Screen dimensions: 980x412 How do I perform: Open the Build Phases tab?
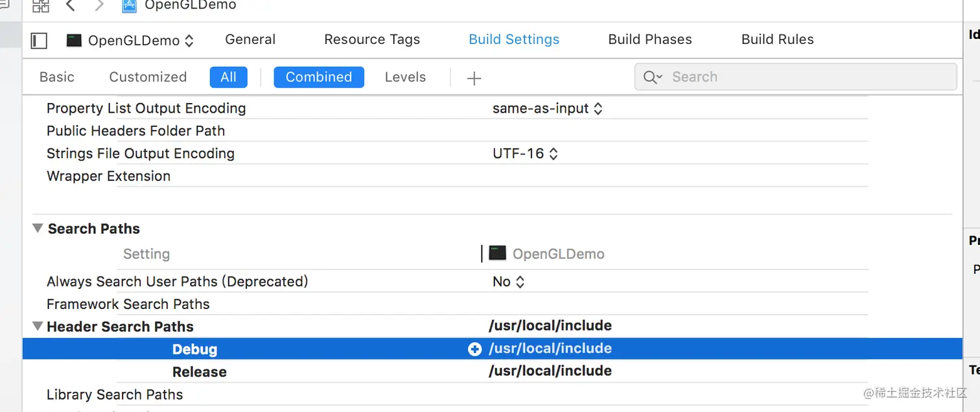[x=649, y=40]
